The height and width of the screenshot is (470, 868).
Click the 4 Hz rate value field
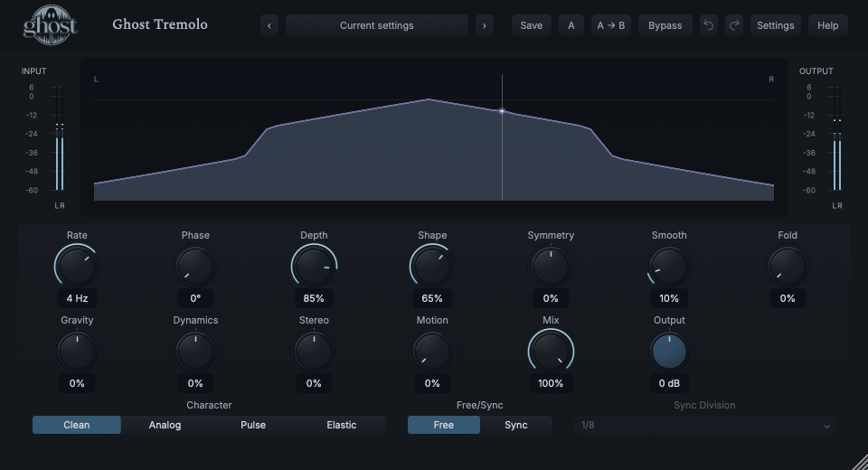[x=77, y=298]
